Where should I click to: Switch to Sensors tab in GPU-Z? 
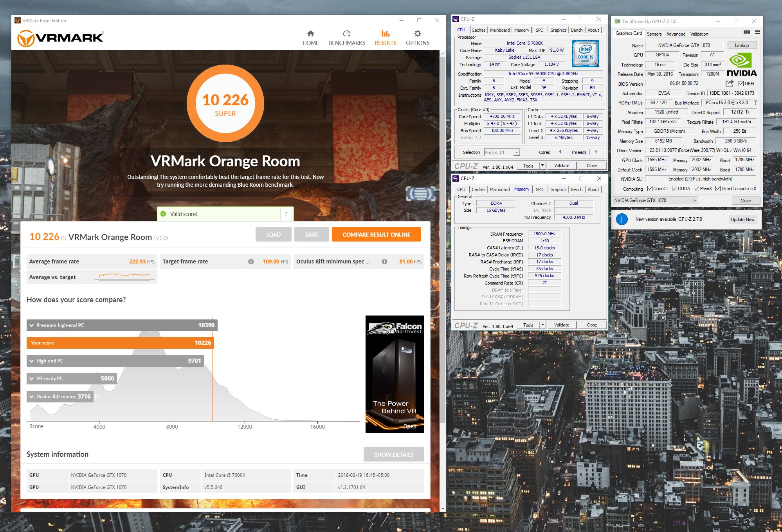654,34
